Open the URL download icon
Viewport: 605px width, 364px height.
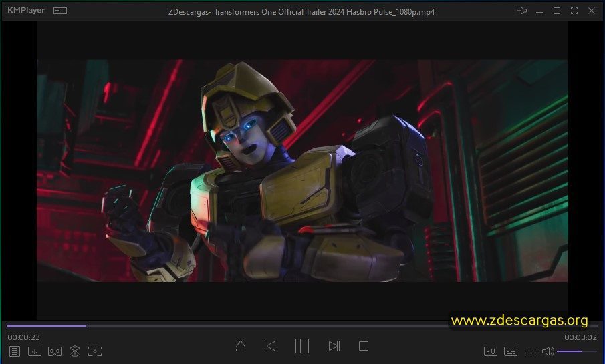pos(35,351)
